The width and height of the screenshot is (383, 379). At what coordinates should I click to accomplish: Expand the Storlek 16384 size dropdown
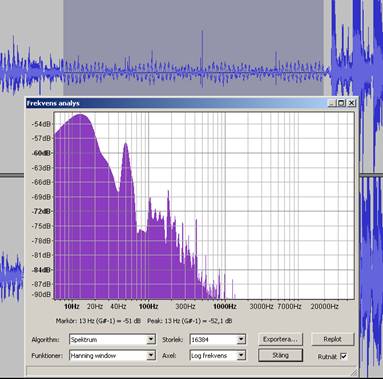coord(241,339)
